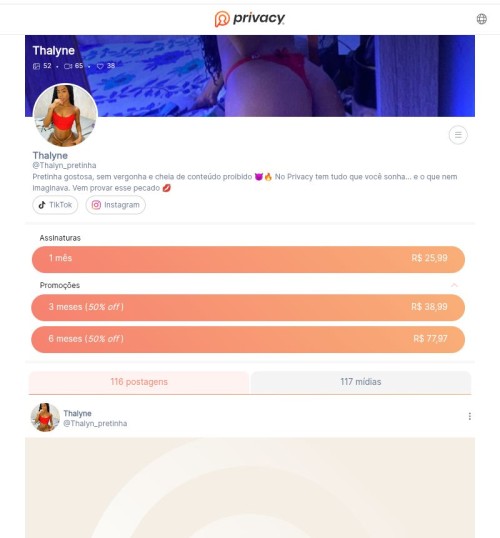Choose the 3 meses 50% off plan
Viewport: 500px width, 538px height.
(x=248, y=307)
